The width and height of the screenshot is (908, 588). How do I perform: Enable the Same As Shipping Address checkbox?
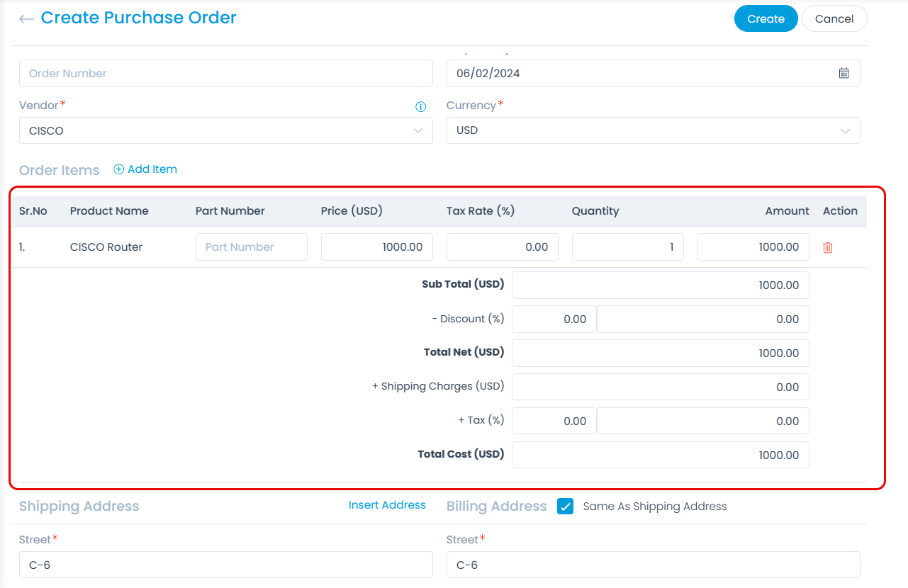click(x=565, y=506)
